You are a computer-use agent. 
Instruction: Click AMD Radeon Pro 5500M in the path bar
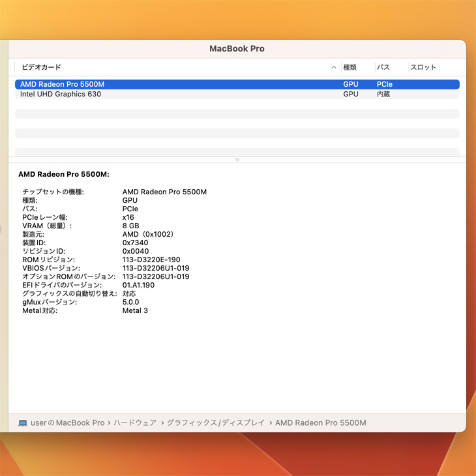coord(321,423)
